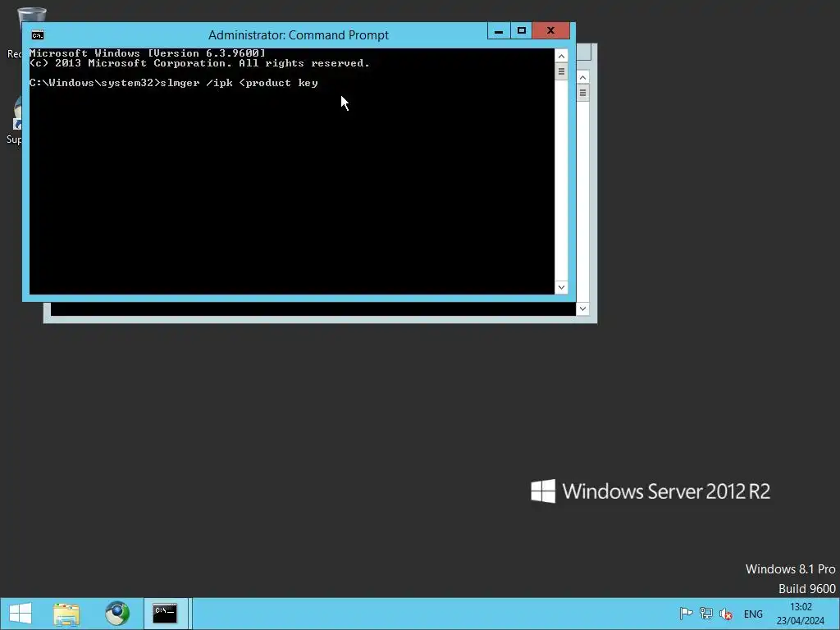Screen dimensions: 840x630
Task: Click scroll down arrow in front Command Prompt
Action: pyautogui.click(x=561, y=287)
